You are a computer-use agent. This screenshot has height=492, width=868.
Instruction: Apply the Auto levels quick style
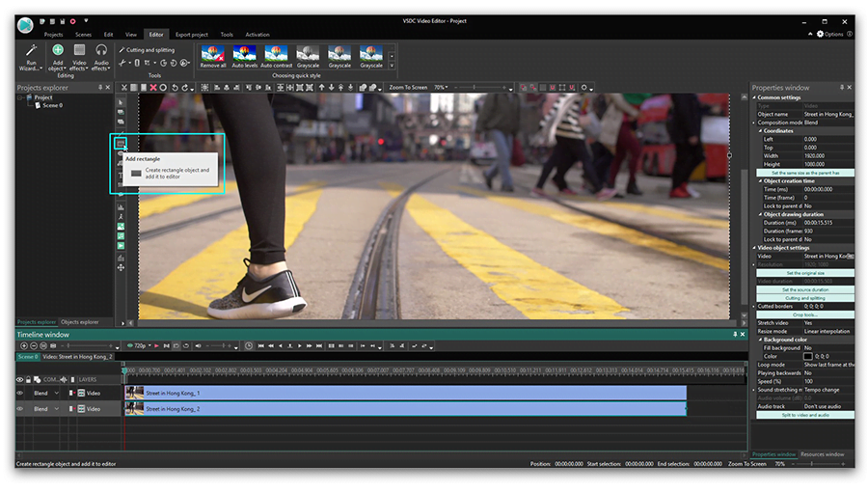[x=244, y=57]
